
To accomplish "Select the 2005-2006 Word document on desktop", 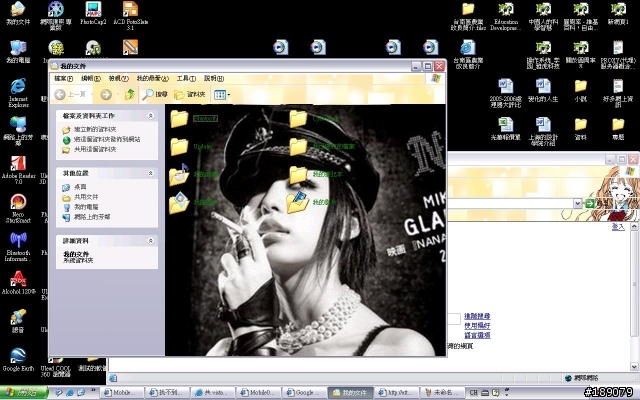I will (x=506, y=93).
